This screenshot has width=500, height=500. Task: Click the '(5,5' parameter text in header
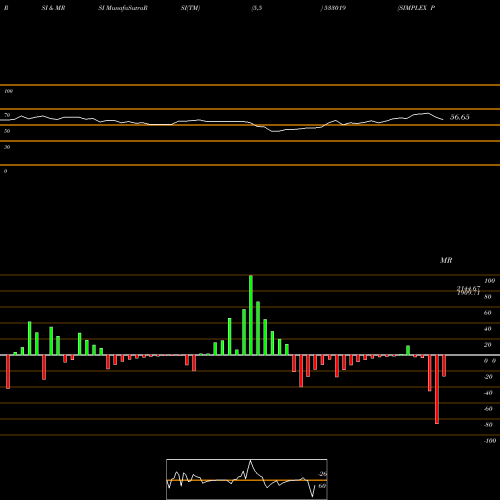(257, 8)
